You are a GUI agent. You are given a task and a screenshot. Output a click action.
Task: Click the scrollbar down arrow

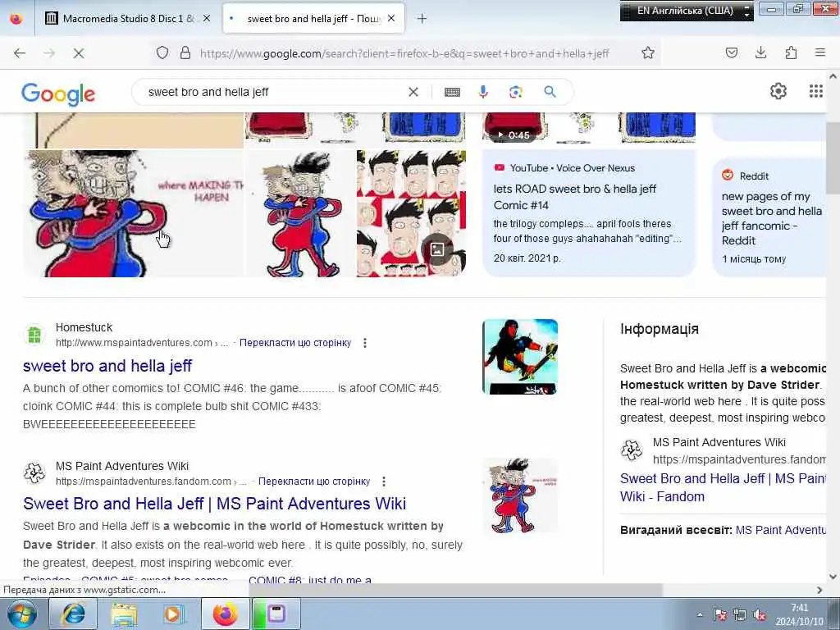[x=833, y=577]
